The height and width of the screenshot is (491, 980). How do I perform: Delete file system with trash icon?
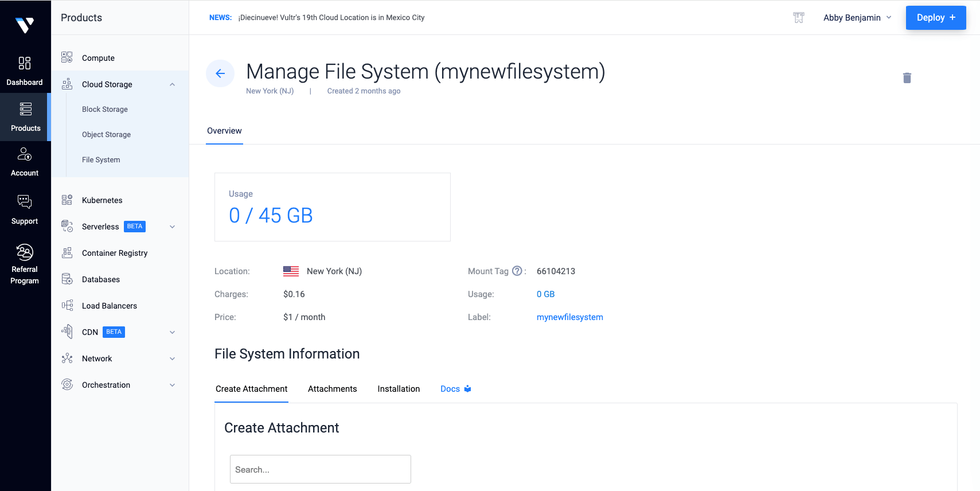[x=907, y=78]
